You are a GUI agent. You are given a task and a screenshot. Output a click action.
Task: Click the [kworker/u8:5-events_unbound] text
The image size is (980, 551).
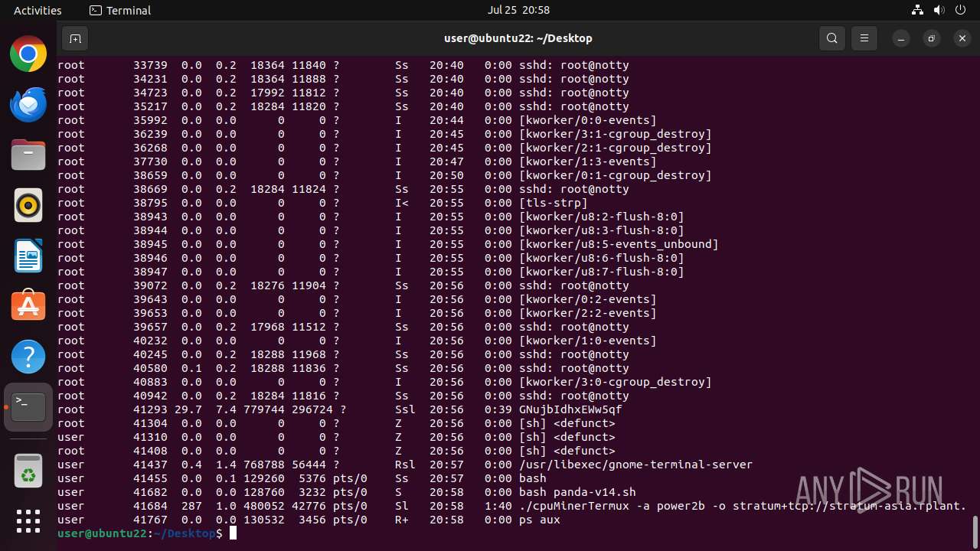[x=619, y=244]
